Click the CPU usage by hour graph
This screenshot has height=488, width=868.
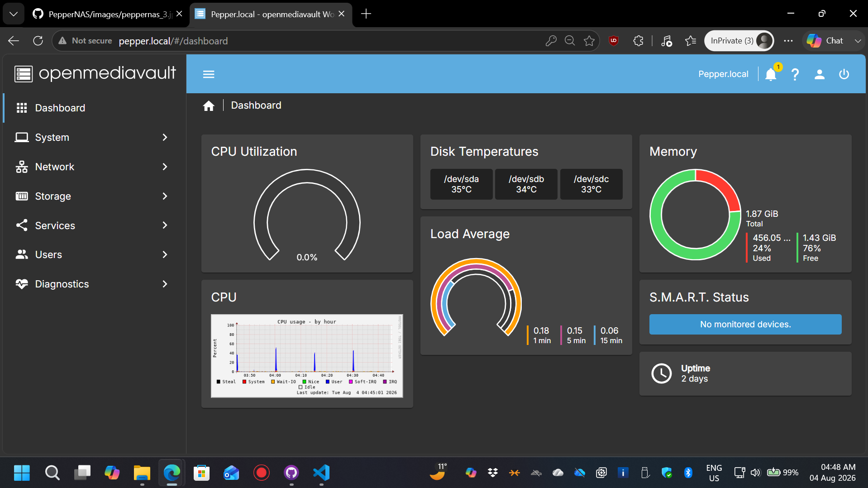[307, 356]
